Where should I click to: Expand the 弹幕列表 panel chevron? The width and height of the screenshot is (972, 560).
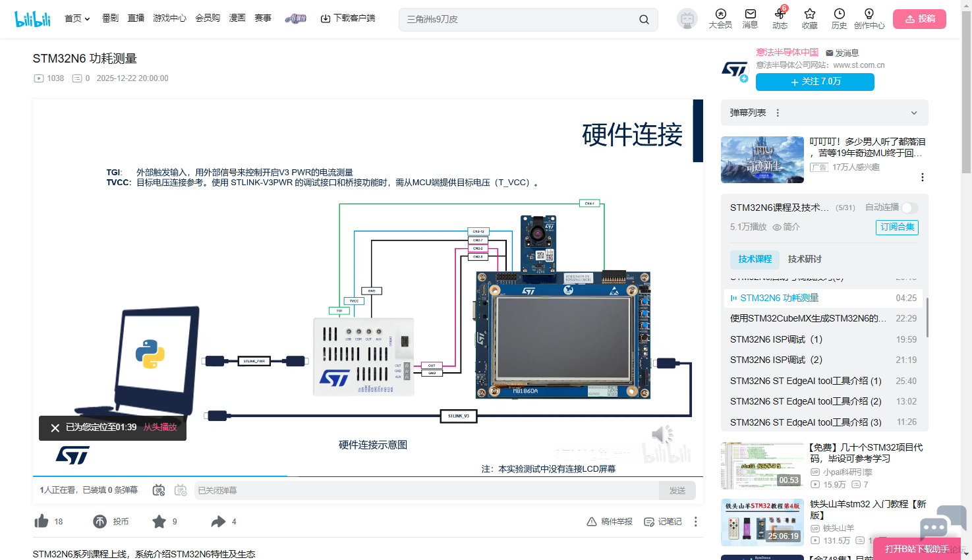(914, 113)
